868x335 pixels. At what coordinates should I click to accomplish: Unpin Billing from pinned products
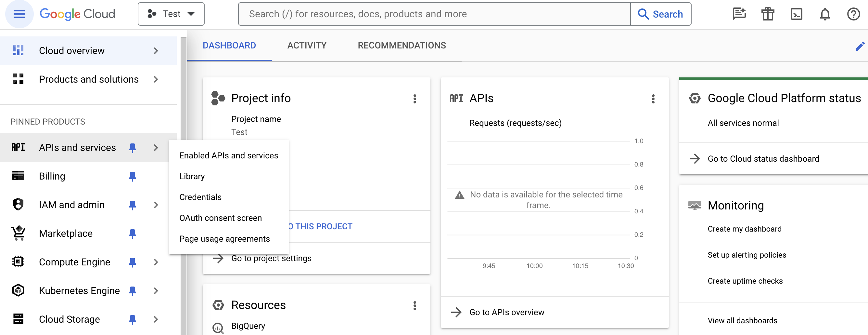[x=133, y=176]
